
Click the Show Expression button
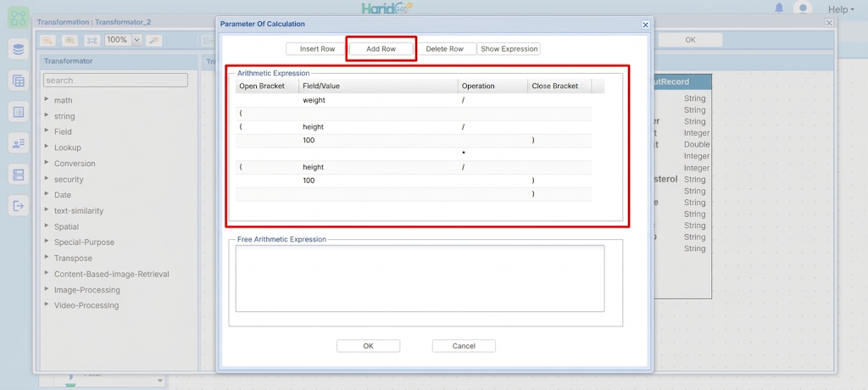point(509,49)
